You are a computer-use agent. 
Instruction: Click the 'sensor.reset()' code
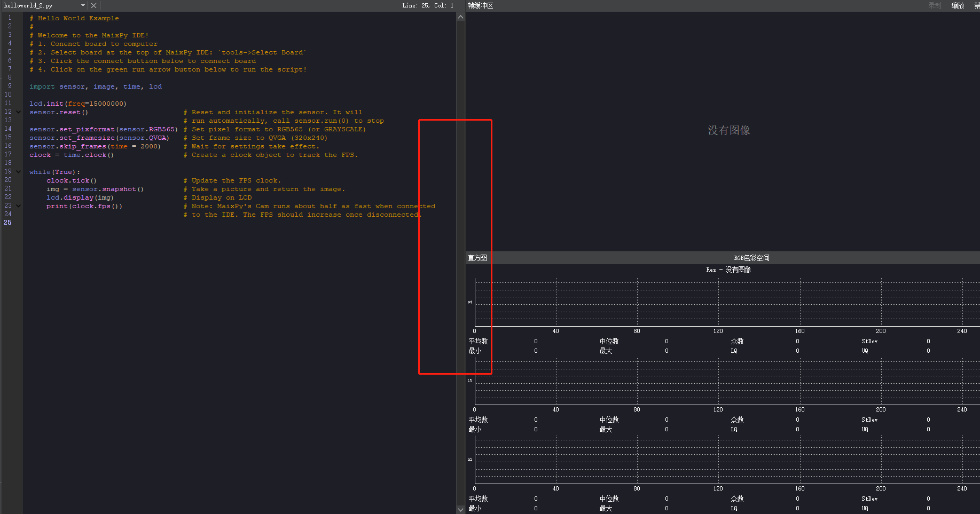(59, 112)
